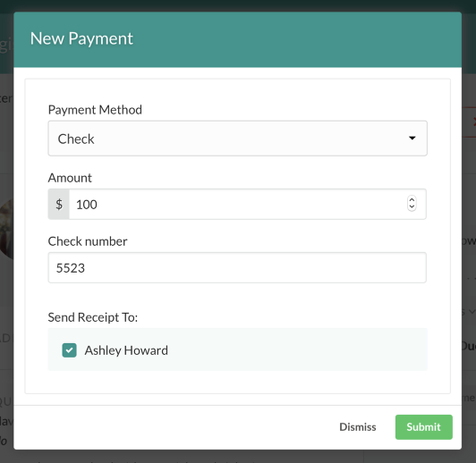This screenshot has height=463, width=476.
Task: Click the Check number label
Action: click(x=88, y=241)
